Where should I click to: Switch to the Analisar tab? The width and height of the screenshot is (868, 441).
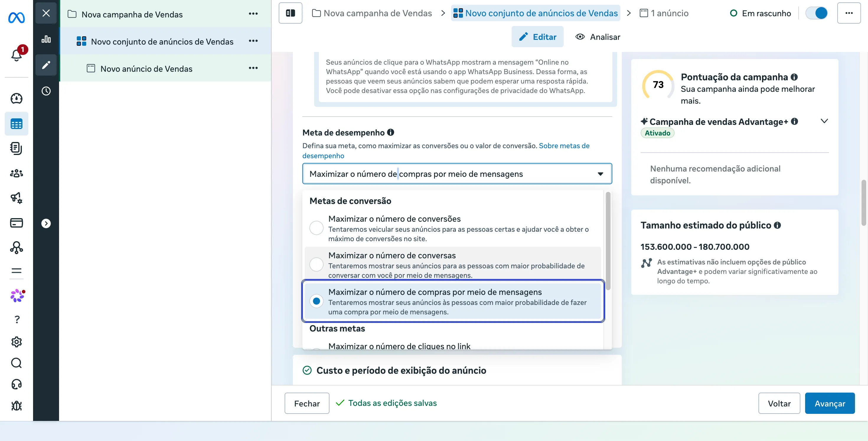pyautogui.click(x=598, y=37)
